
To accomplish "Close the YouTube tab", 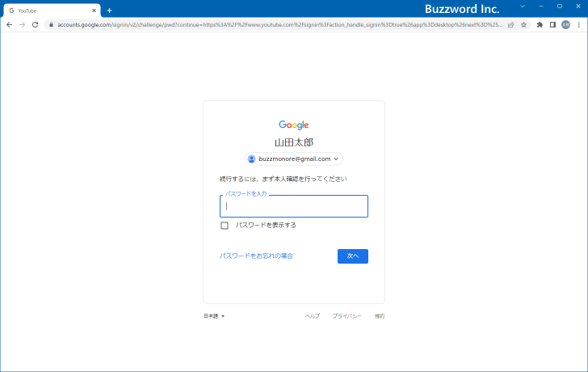I will tap(94, 11).
